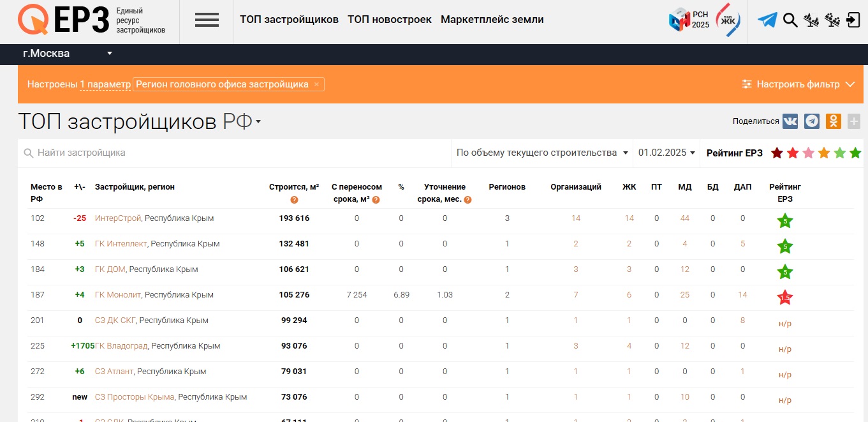Filter by dark green rating star
The width and height of the screenshot is (868, 422).
coord(855,153)
